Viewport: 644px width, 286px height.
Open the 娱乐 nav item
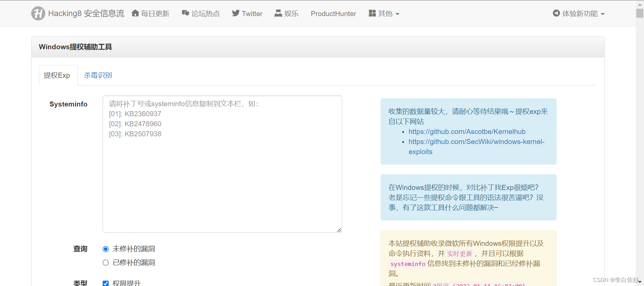click(291, 13)
